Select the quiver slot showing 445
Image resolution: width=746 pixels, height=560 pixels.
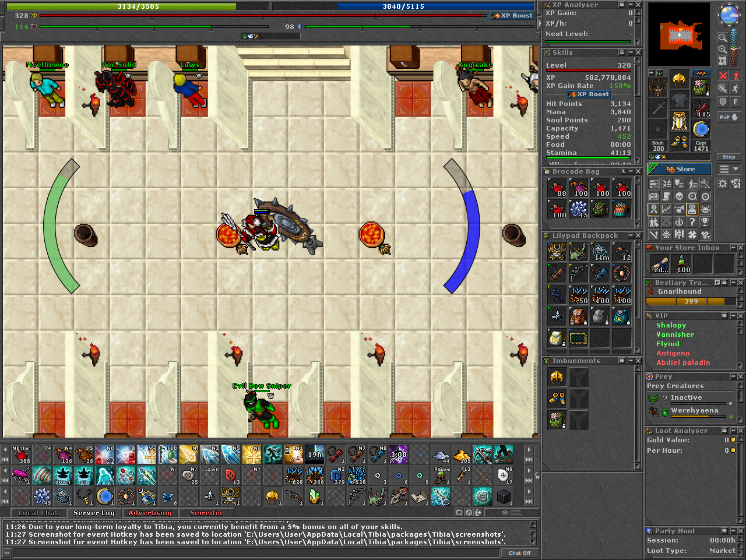pos(701,108)
